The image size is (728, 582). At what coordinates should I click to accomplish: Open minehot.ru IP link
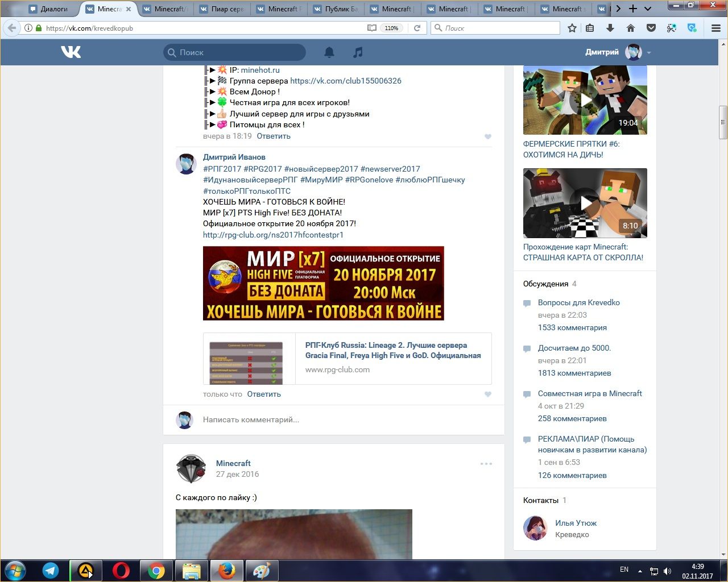260,70
